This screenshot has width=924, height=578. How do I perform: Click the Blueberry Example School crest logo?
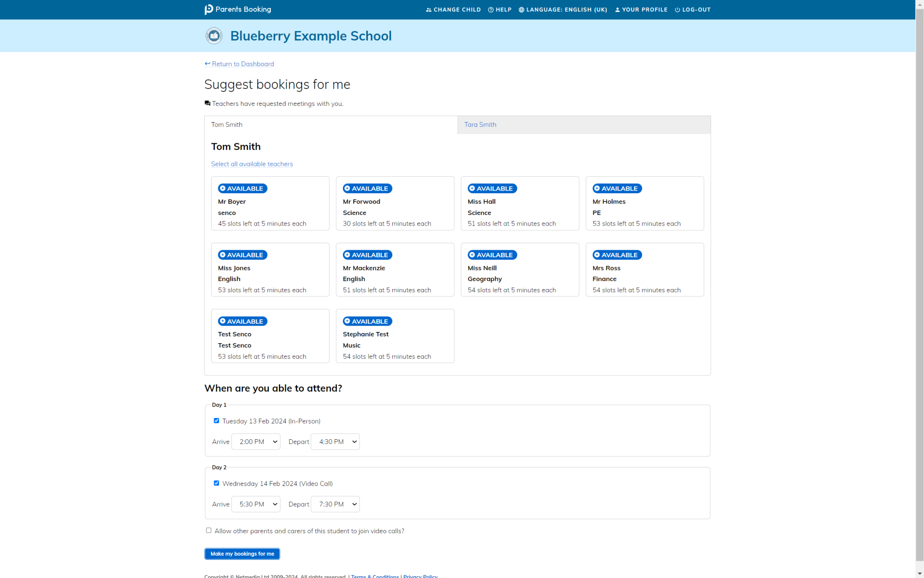coord(214,35)
